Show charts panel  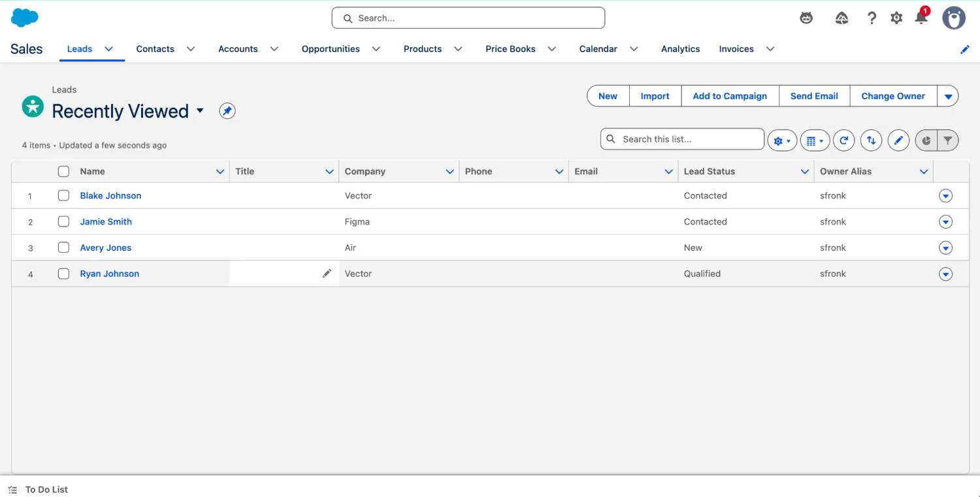click(926, 140)
